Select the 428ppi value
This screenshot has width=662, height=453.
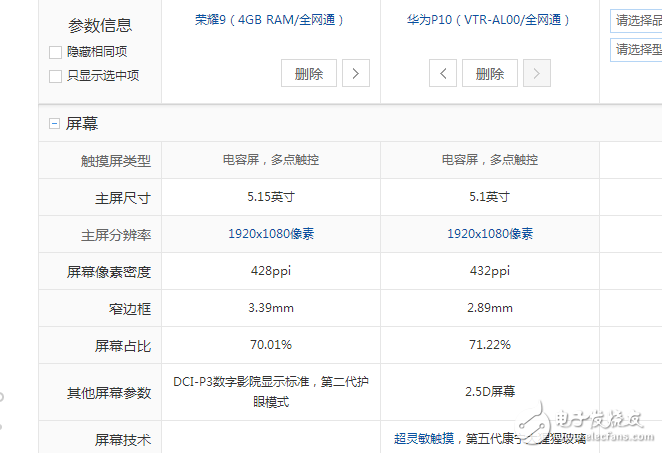271,271
